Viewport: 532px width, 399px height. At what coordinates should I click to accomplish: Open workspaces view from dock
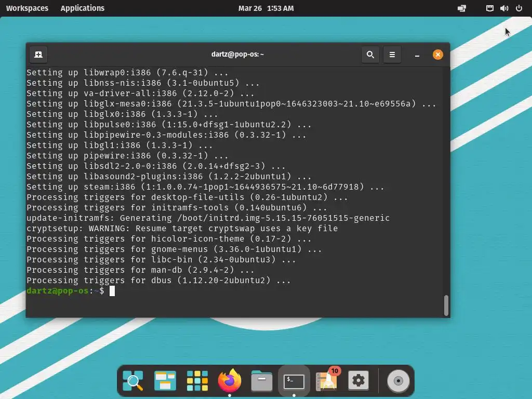[x=165, y=381]
